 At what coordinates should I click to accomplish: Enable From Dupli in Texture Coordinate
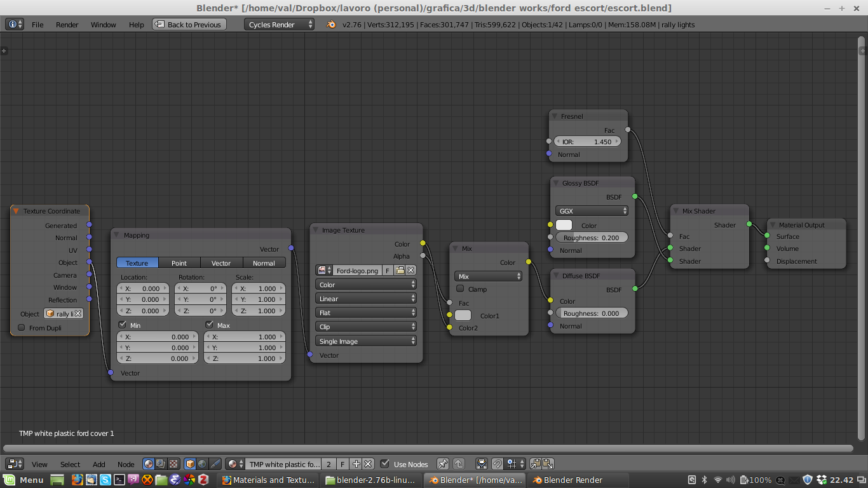coord(22,328)
